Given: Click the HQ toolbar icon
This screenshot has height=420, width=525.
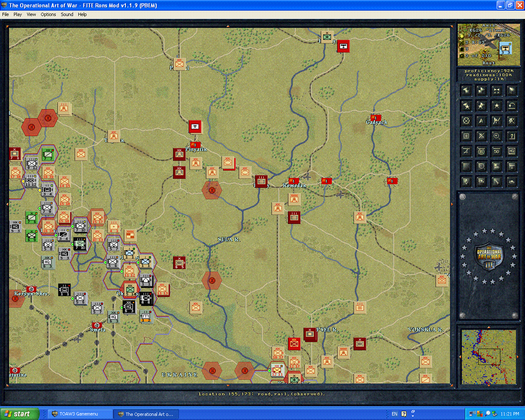Looking at the screenshot, I should tap(511, 151).
